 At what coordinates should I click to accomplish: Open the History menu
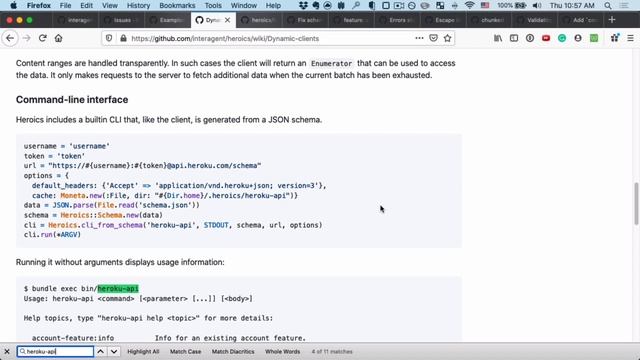point(138,5)
